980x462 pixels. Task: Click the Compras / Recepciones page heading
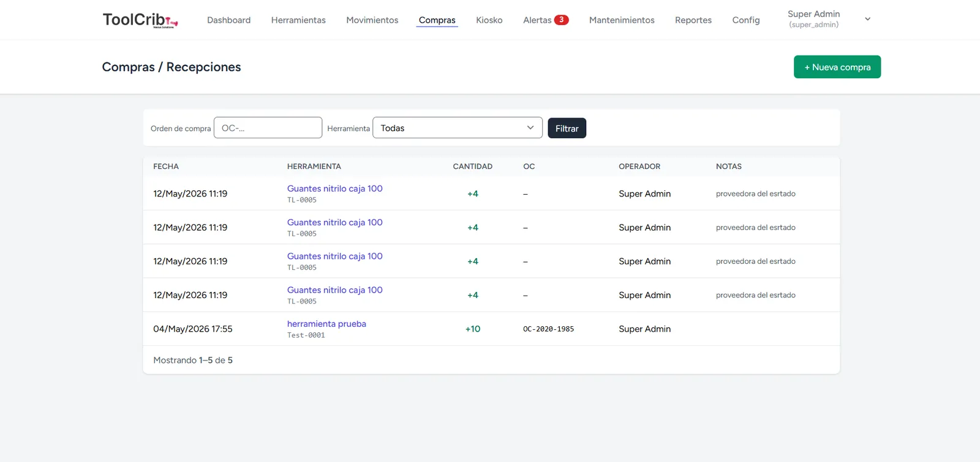pyautogui.click(x=171, y=67)
